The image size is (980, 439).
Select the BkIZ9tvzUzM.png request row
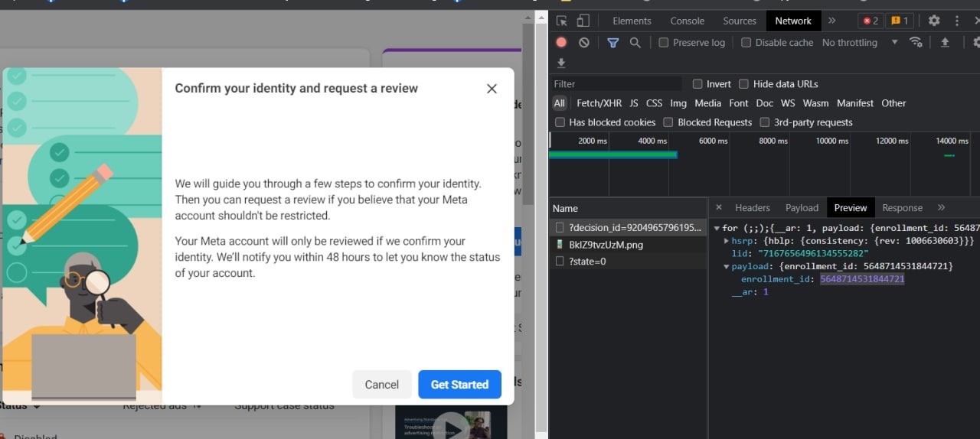tap(629, 245)
